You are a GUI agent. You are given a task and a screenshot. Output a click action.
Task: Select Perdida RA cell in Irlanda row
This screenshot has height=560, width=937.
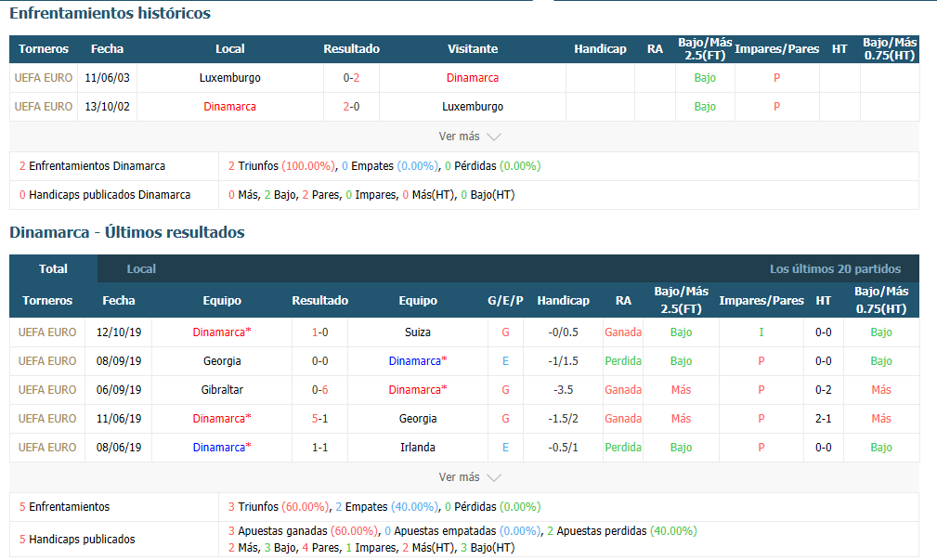pos(623,447)
